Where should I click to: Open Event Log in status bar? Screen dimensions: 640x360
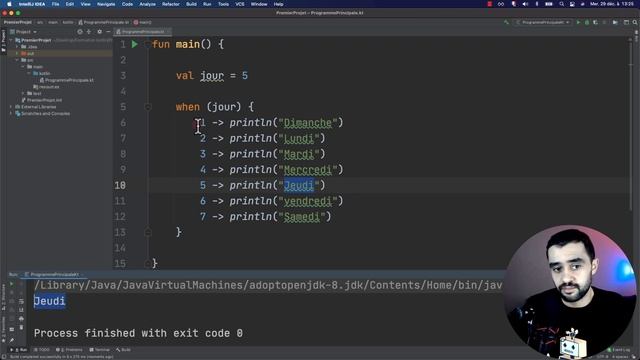point(618,350)
